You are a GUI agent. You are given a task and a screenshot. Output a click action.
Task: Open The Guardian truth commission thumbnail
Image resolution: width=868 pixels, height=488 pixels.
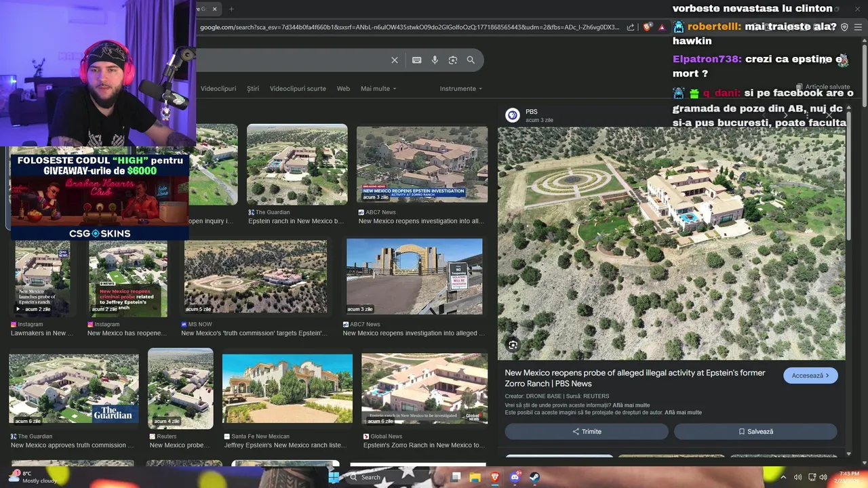[x=74, y=388]
